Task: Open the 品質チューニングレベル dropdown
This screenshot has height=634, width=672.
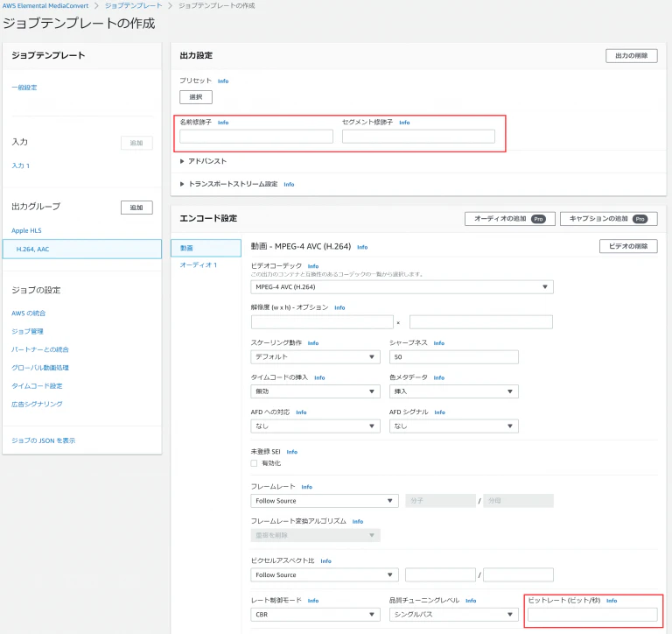Action: pyautogui.click(x=454, y=615)
